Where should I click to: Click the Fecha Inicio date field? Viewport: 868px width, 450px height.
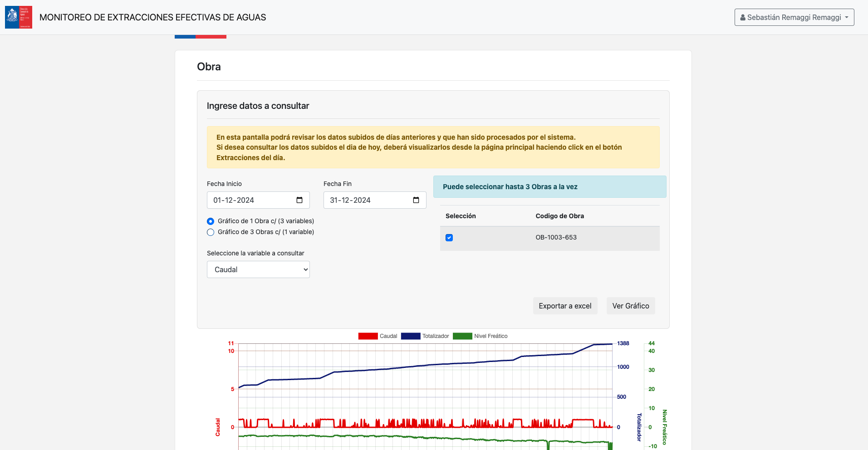(x=258, y=200)
